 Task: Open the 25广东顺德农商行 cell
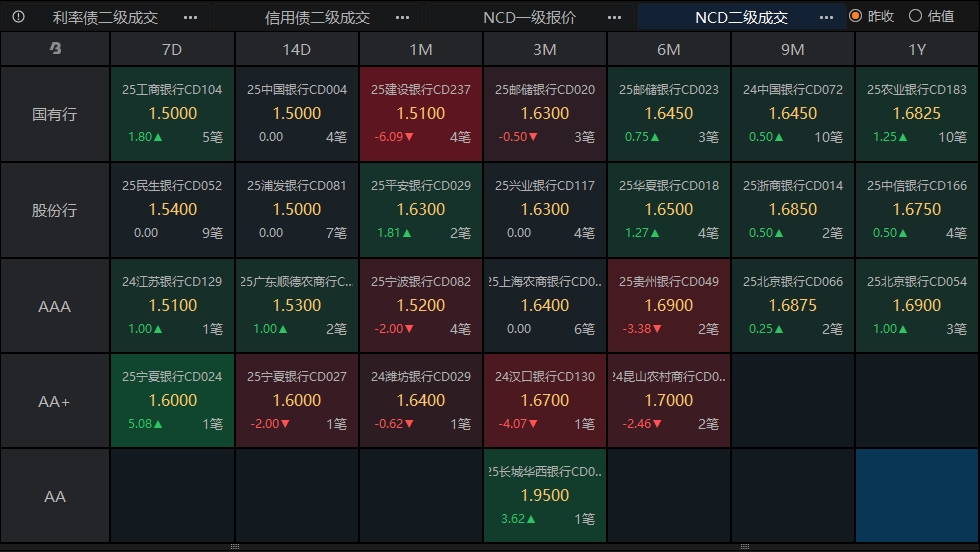[296, 306]
